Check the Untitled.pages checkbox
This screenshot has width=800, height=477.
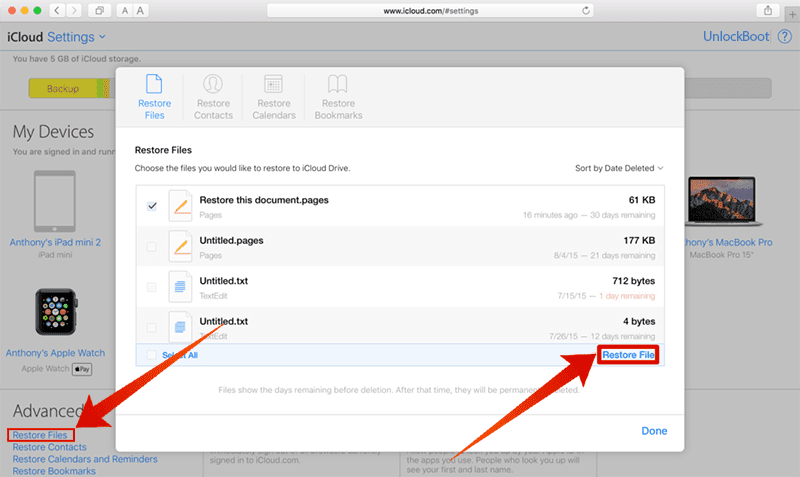152,247
